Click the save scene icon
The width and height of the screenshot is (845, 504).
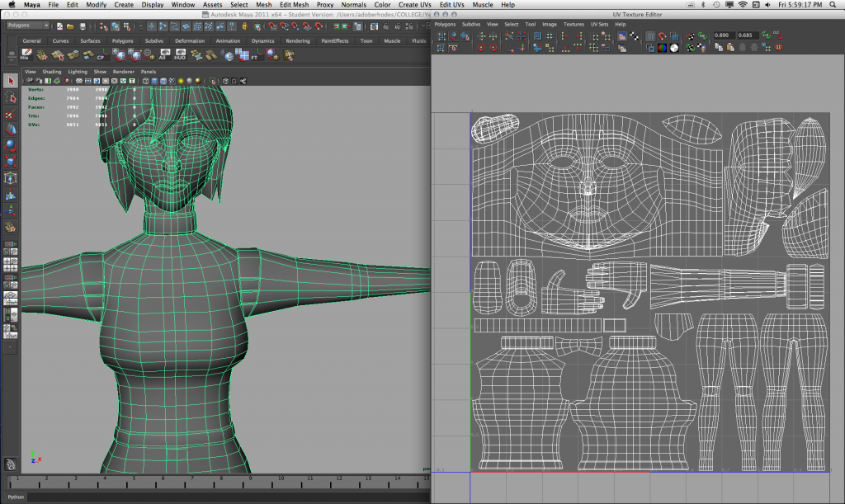82,26
